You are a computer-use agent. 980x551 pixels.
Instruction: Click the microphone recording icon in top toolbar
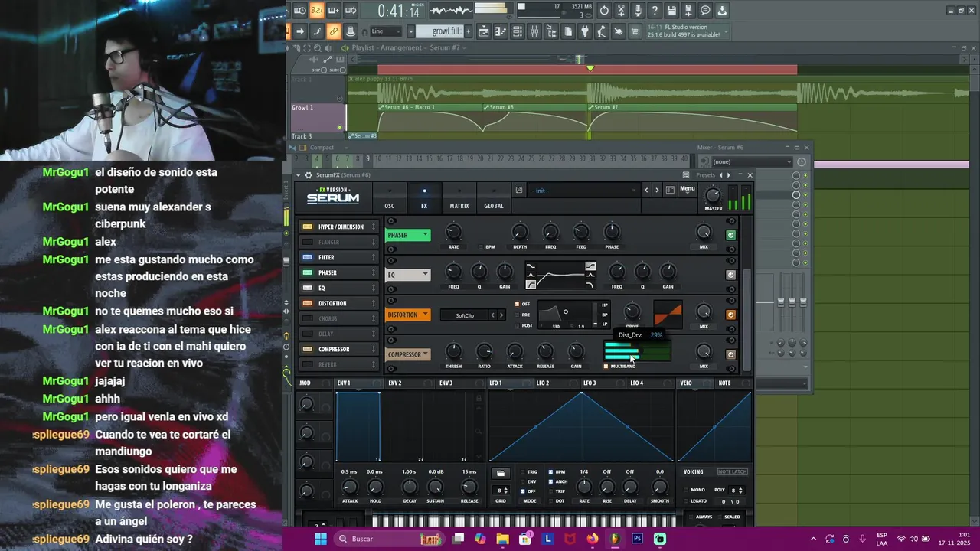click(638, 10)
